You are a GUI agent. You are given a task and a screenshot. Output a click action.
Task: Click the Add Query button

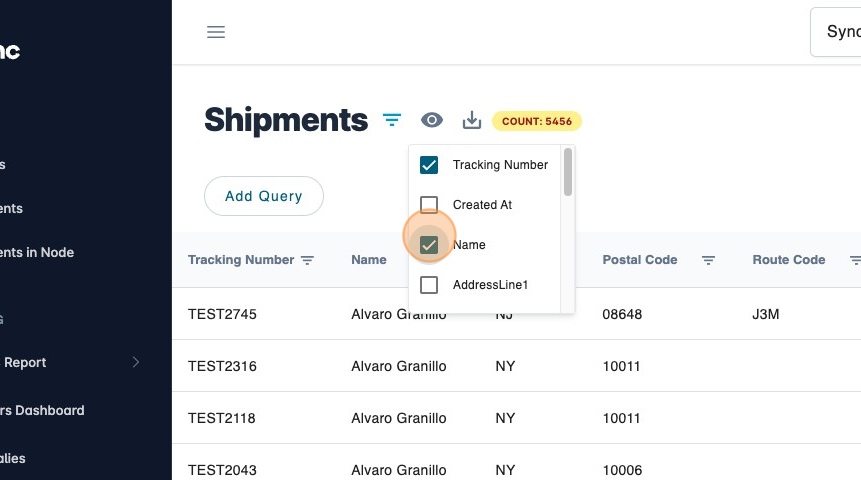coord(264,196)
